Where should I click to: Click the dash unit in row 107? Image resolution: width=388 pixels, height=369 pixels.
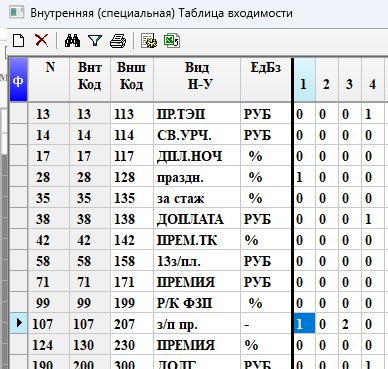coord(266,324)
